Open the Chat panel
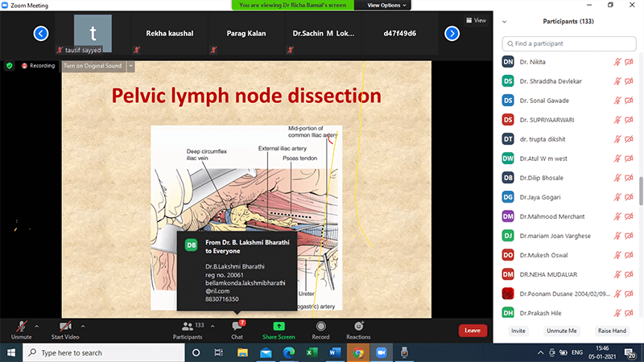The image size is (644, 362). [237, 327]
